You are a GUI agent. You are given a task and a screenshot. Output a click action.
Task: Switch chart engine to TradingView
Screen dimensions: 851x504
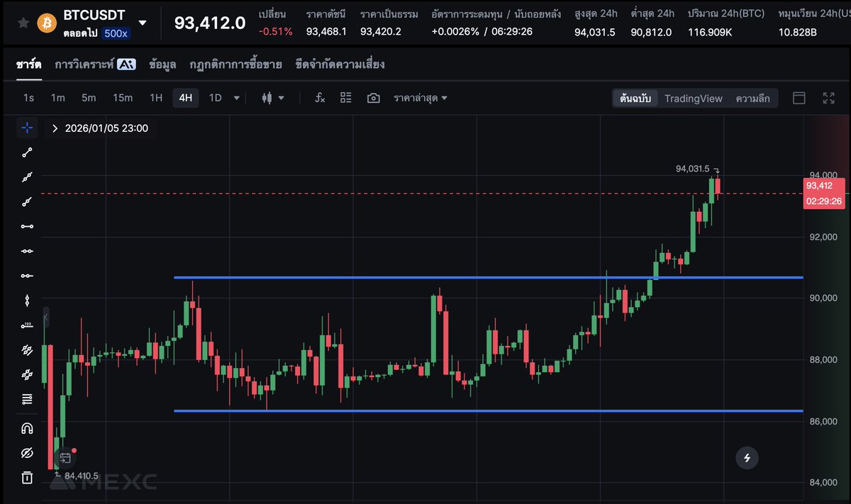[693, 99]
